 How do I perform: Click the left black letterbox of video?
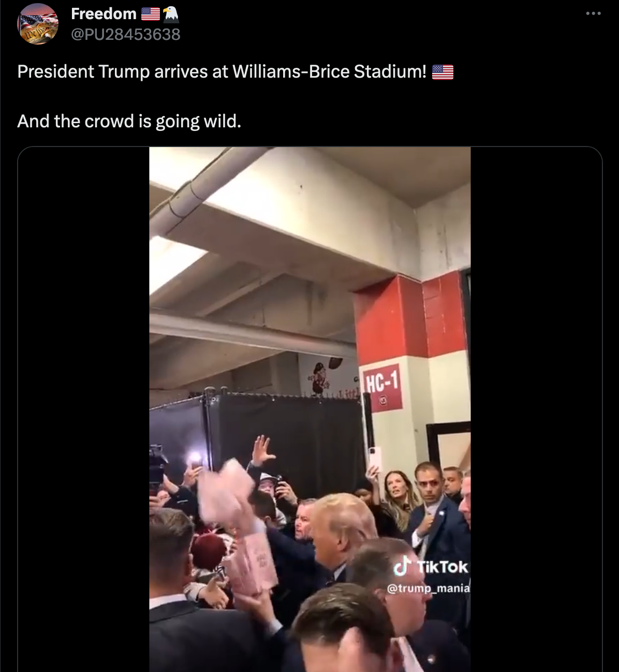click(x=84, y=409)
